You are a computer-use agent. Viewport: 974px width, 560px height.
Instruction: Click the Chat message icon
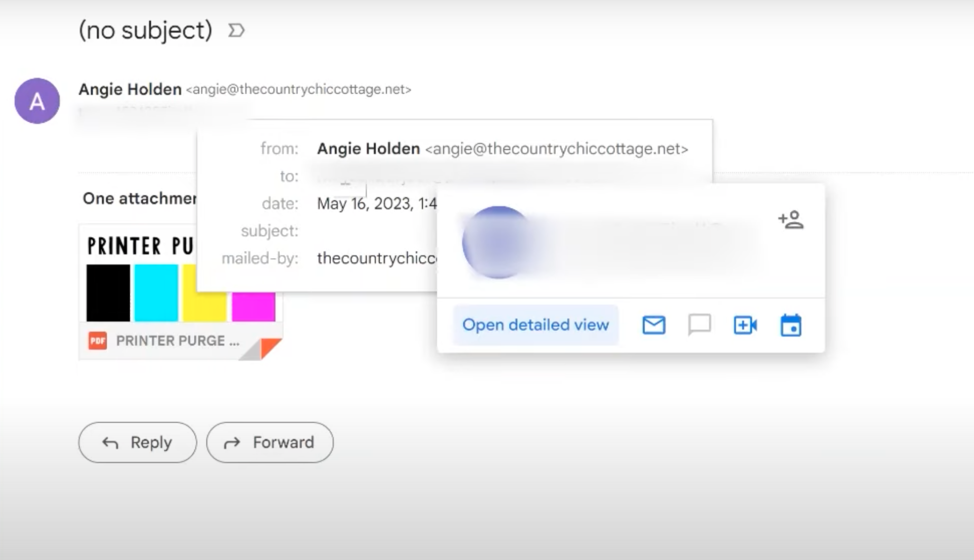coord(700,325)
